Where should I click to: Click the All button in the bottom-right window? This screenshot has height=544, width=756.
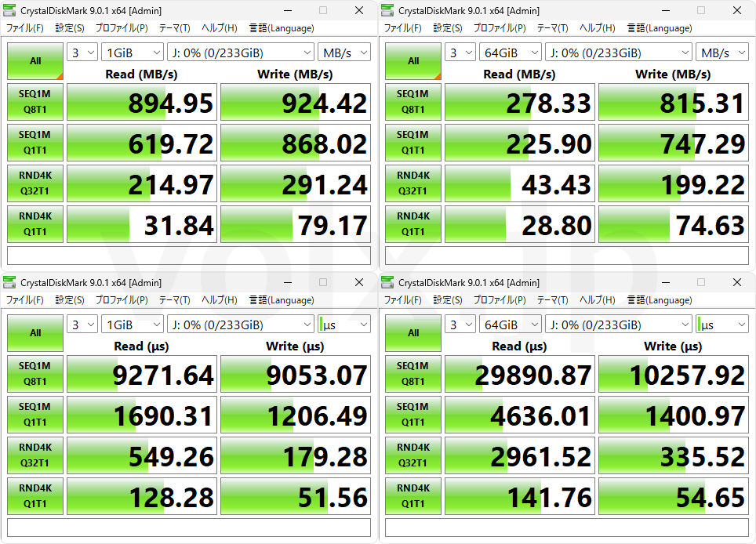(x=413, y=333)
